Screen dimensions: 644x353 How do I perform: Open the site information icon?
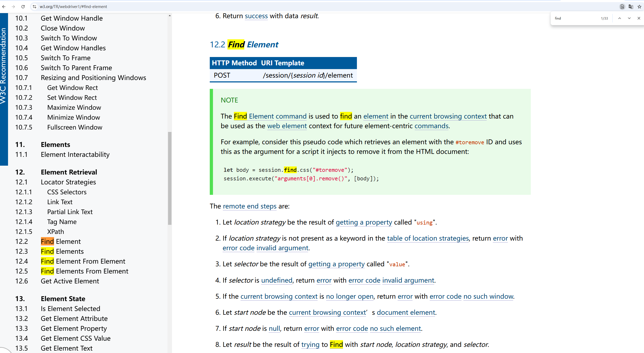34,7
